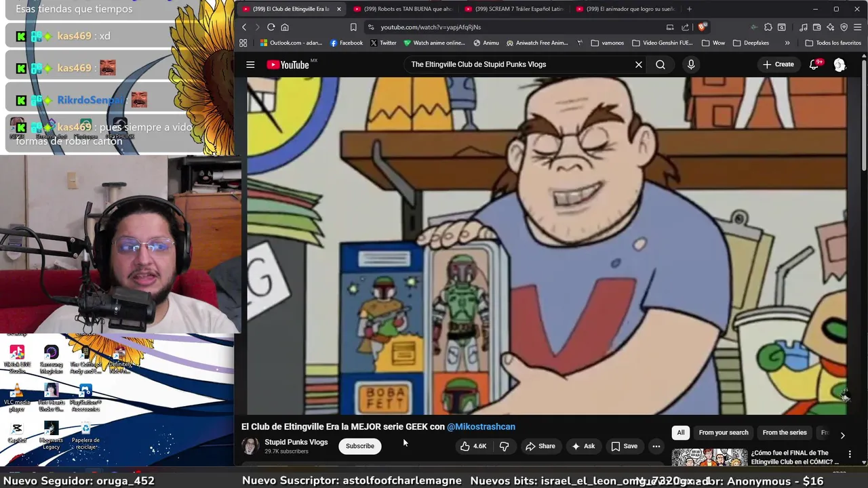Select the All filter chip
The image size is (868, 488).
click(x=681, y=432)
